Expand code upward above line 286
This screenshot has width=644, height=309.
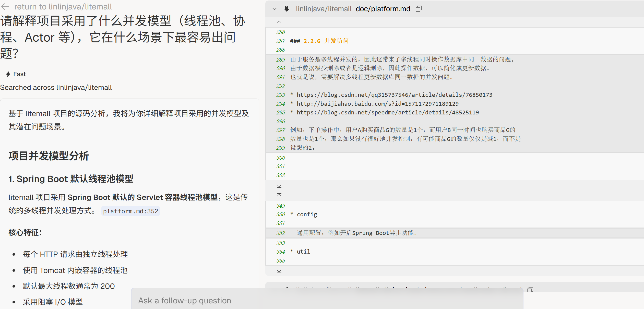279,22
